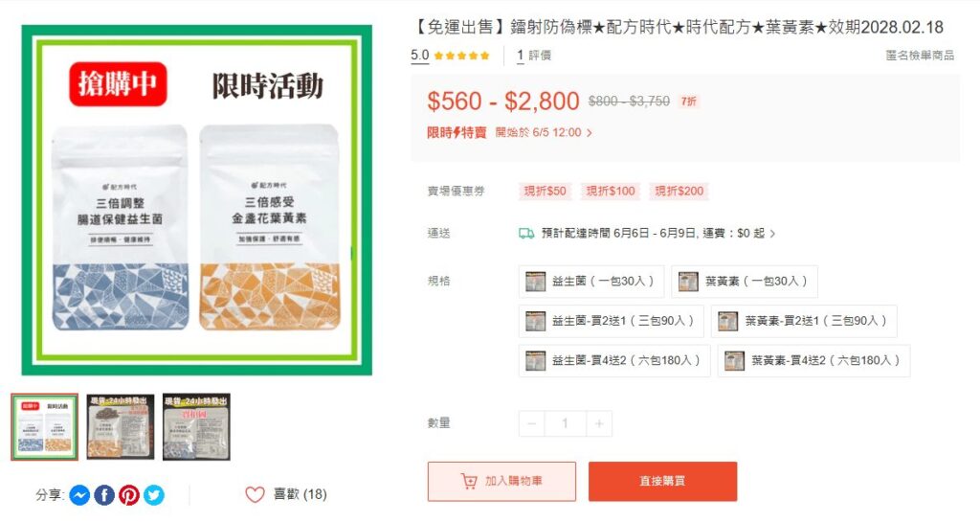This screenshot has height=522, width=980.
Task: Choose 葉黃素-買4送2（六包180入）variant
Action: tap(813, 361)
